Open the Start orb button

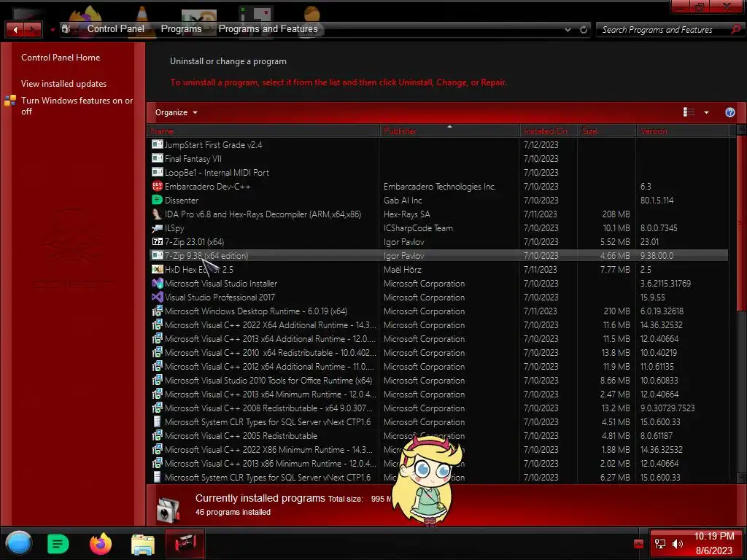coord(19,544)
